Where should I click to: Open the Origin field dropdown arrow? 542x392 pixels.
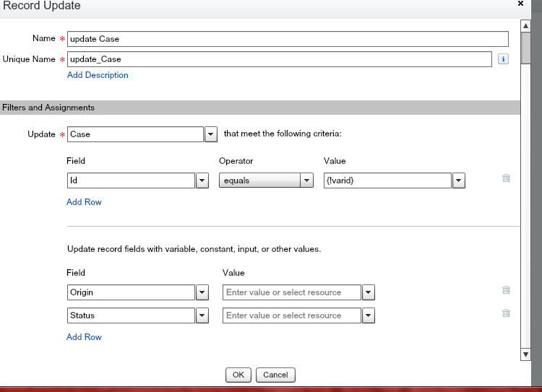tap(202, 292)
